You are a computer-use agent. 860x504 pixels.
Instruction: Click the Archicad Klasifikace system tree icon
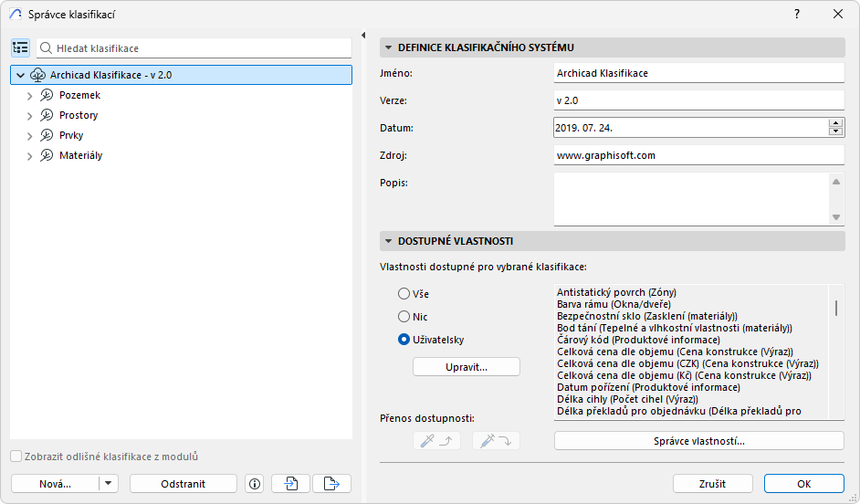(x=37, y=75)
